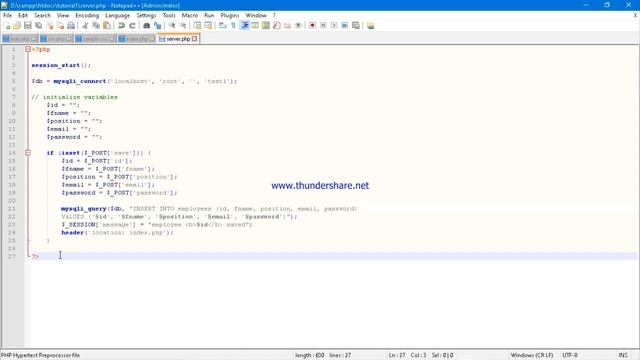Image resolution: width=640 pixels, height=360 pixels.
Task: Click the header location line
Action: point(118,233)
